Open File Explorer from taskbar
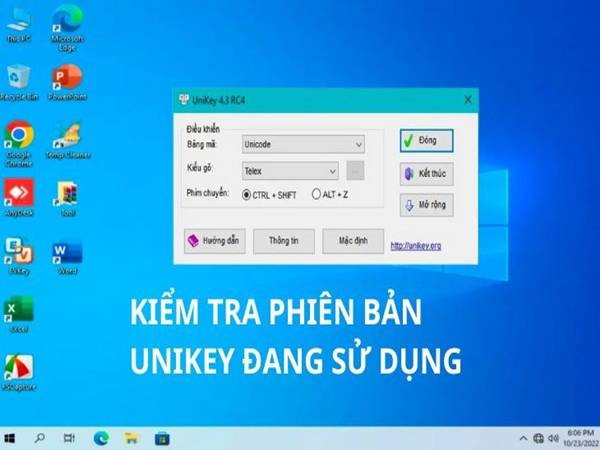The width and height of the screenshot is (600, 450). pyautogui.click(x=132, y=439)
